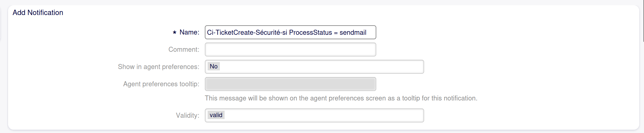
Task: Click the greyed-out Agent preferences tooltip field
Action: coord(290,84)
